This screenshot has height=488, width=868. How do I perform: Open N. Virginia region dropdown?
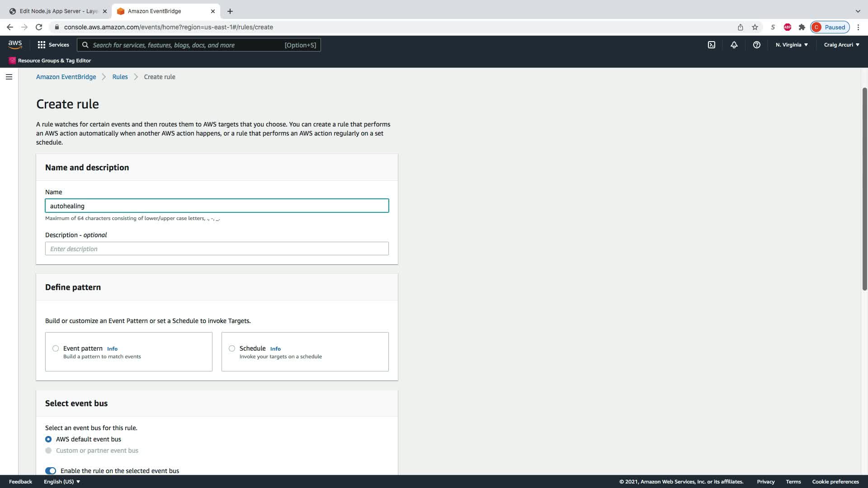coord(791,45)
